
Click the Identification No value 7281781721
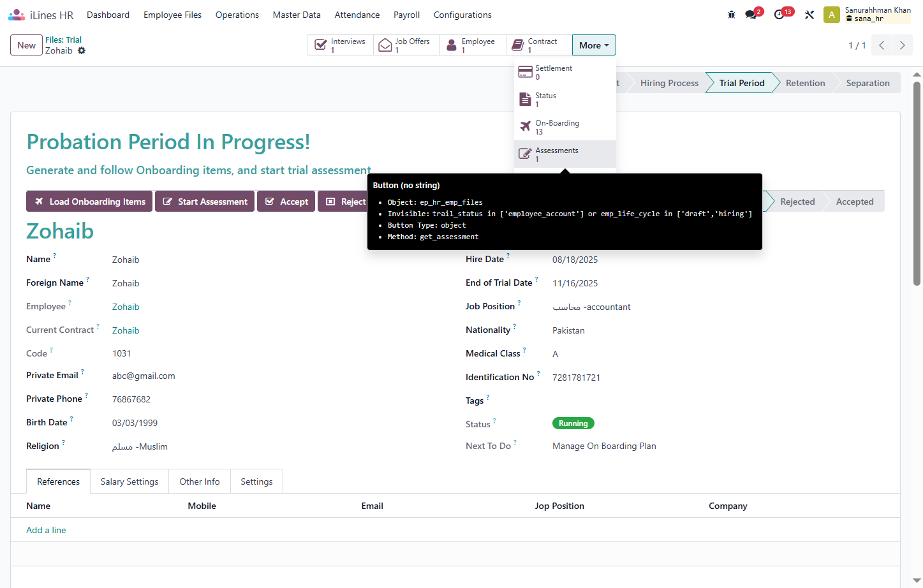pos(576,378)
